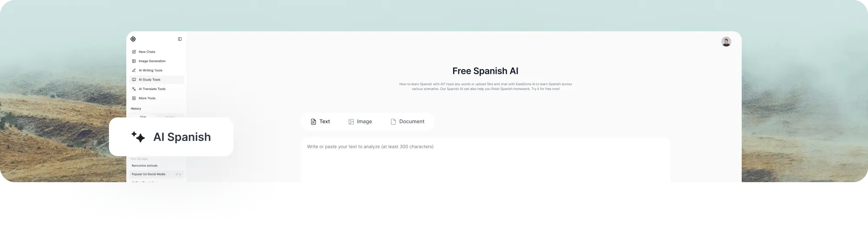This screenshot has width=868, height=230.
Task: Click the Image Generation picture icon
Action: (x=134, y=61)
